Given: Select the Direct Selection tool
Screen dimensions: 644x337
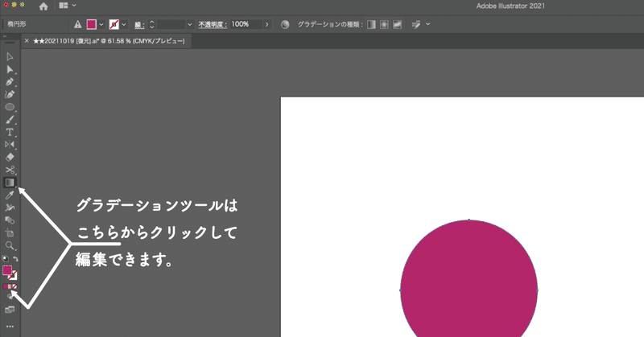Looking at the screenshot, I should tap(10, 69).
